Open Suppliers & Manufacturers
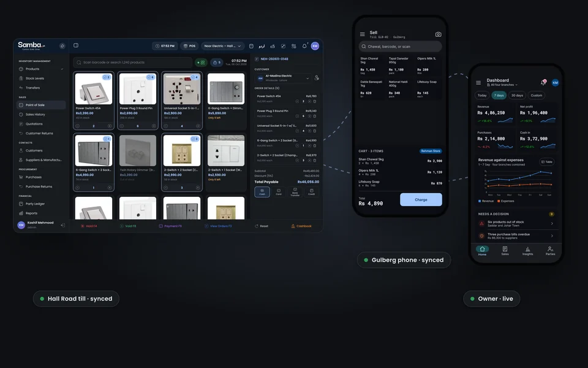Screen dimensions: 588x368 coord(40,160)
